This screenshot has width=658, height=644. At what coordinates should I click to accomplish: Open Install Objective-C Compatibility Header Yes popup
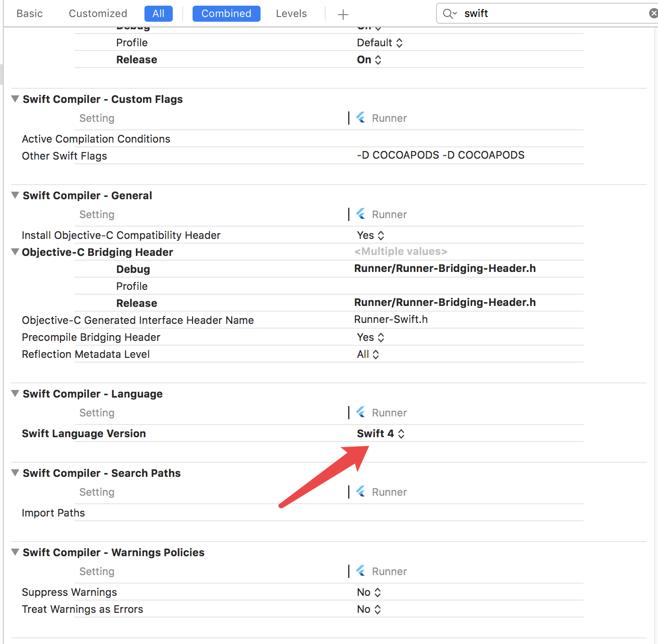pos(371,235)
